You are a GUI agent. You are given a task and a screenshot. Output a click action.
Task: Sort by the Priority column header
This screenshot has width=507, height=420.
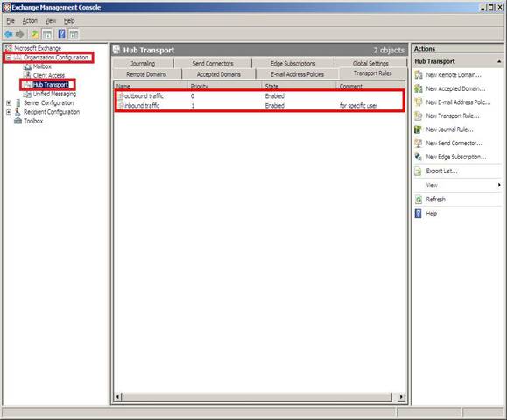tap(225, 87)
